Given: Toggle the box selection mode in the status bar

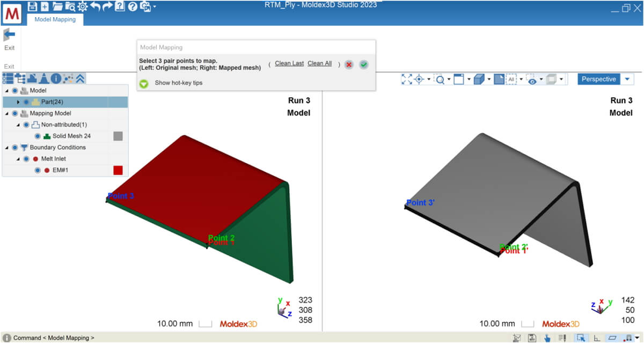Looking at the screenshot, I should (580, 338).
